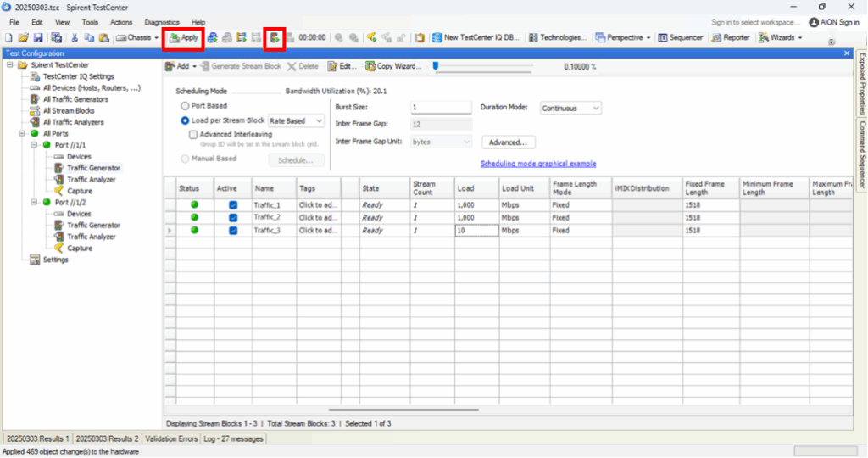Click the New file toolbar icon

point(8,37)
